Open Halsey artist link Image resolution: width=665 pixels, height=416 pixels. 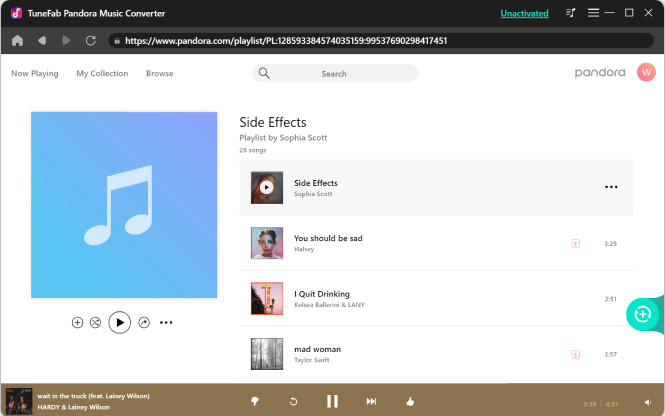coord(304,249)
